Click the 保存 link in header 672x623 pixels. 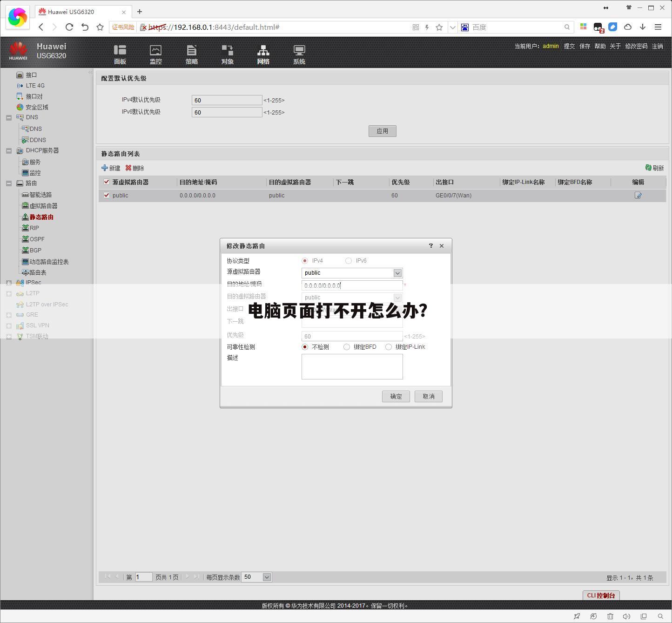[x=585, y=46]
